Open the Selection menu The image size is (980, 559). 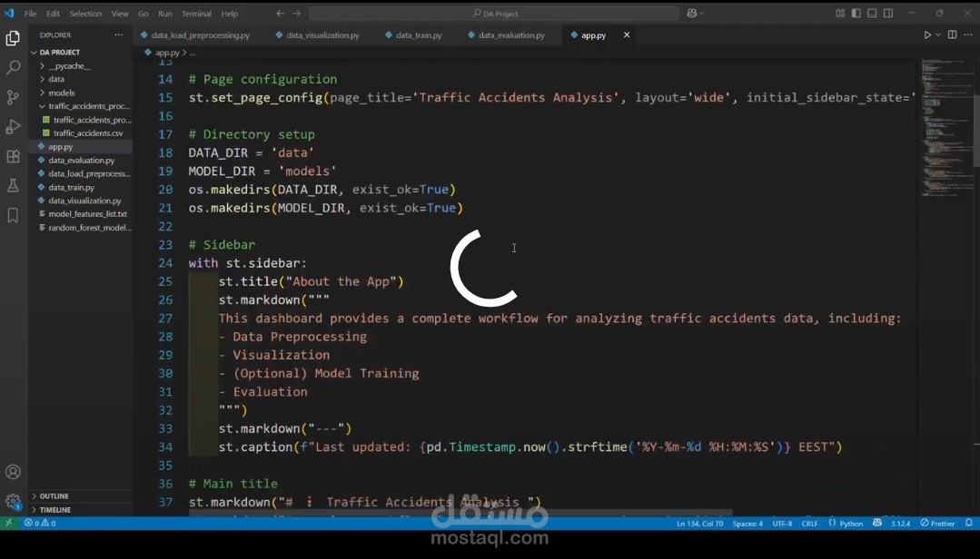(x=85, y=13)
